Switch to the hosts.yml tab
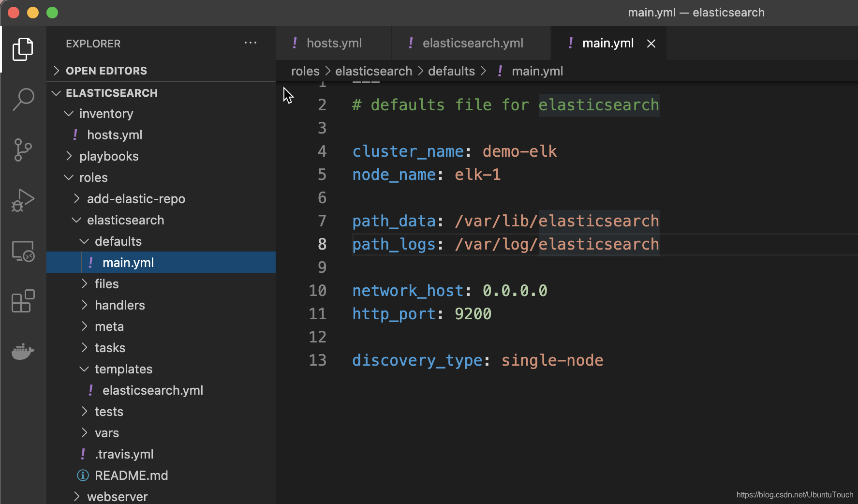Viewport: 858px width, 504px height. click(333, 43)
